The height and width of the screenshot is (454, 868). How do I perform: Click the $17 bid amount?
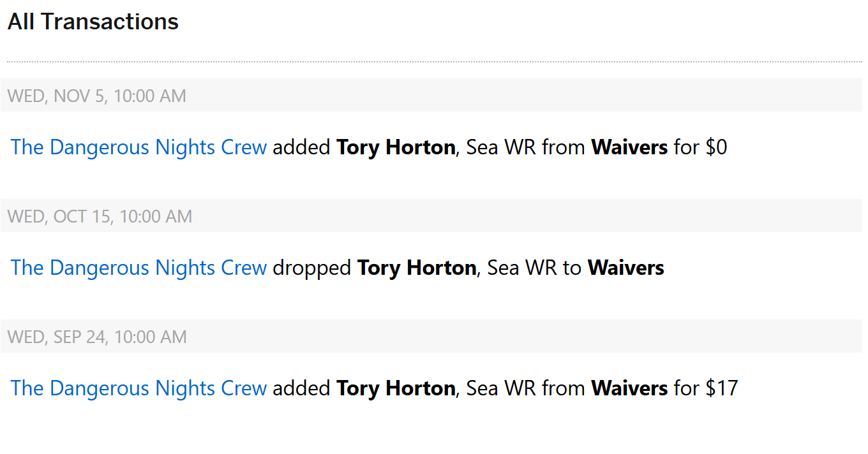click(721, 388)
